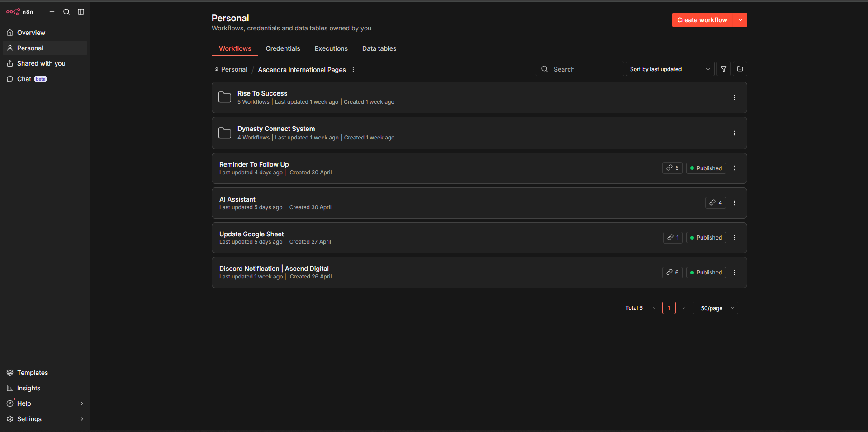Open Insights in sidebar
Image resolution: width=868 pixels, height=432 pixels.
[45, 388]
